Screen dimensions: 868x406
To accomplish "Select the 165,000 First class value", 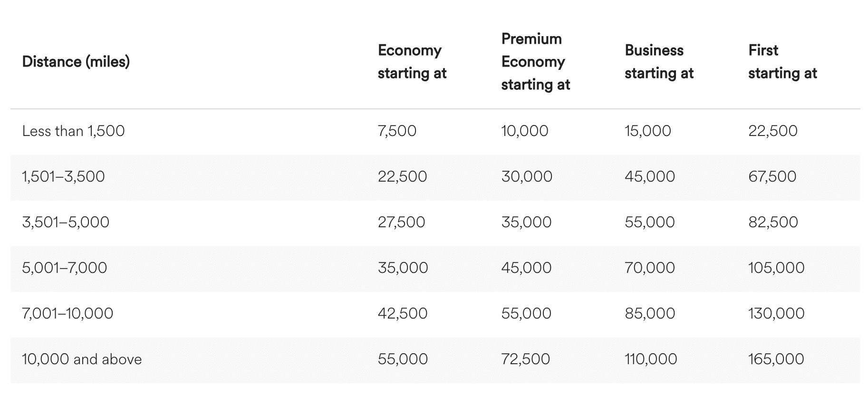I will pyautogui.click(x=776, y=359).
